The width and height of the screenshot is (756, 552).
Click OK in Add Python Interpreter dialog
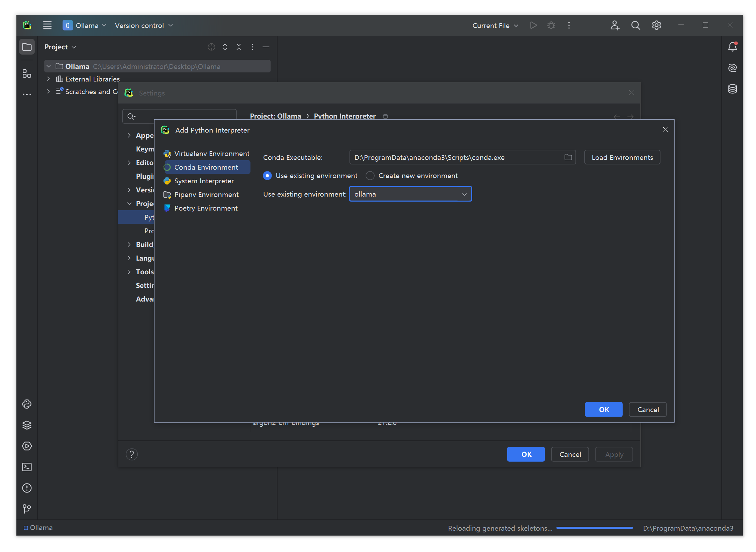[x=603, y=410]
